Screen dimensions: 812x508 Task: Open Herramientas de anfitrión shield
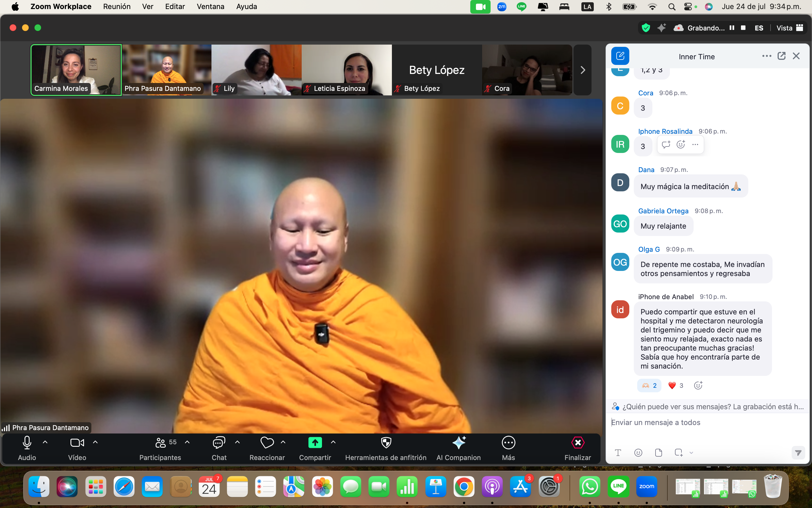386,448
